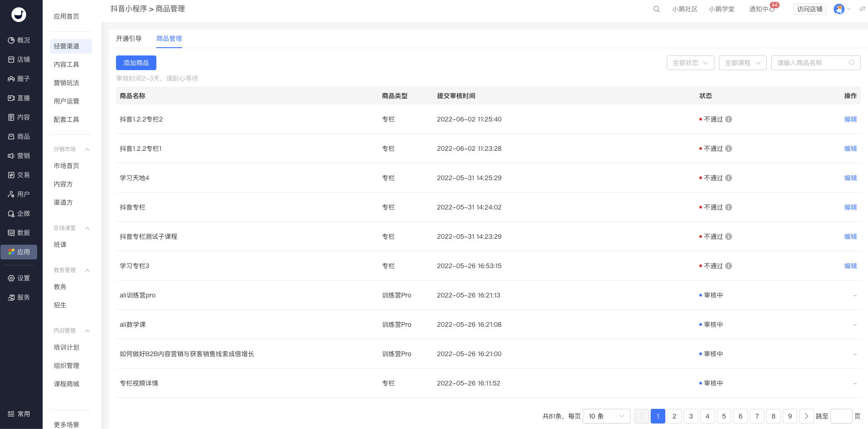Collapse the 分销市场 section
This screenshot has width=868, height=429.
pos(87,149)
